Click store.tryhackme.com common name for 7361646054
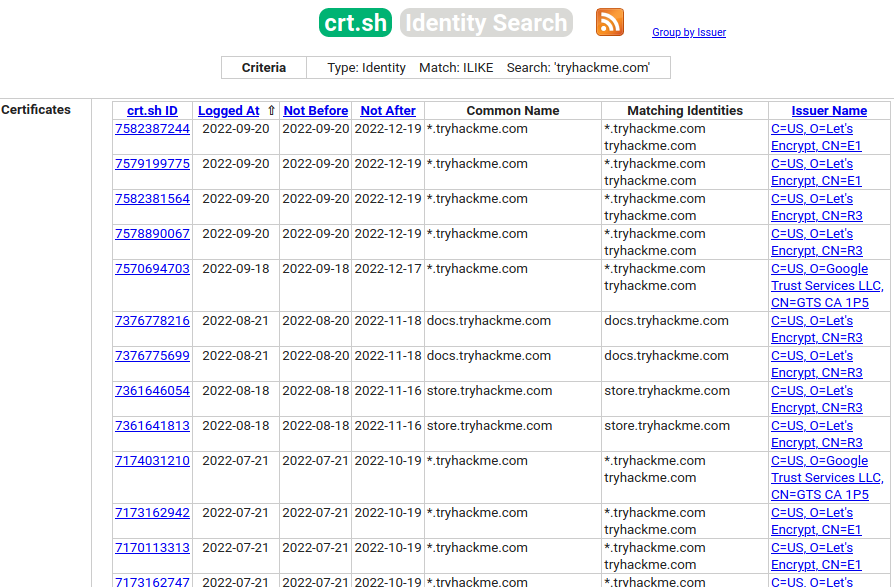 (489, 391)
